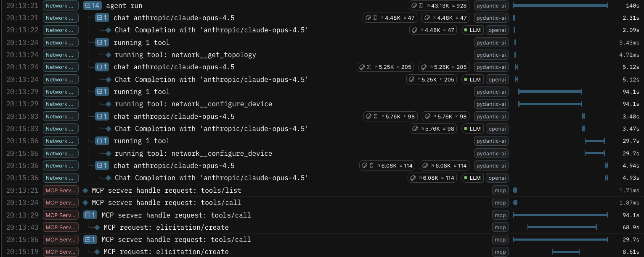Click the 1.71ms duration value
Screen dimensions: 644x257
(629, 190)
